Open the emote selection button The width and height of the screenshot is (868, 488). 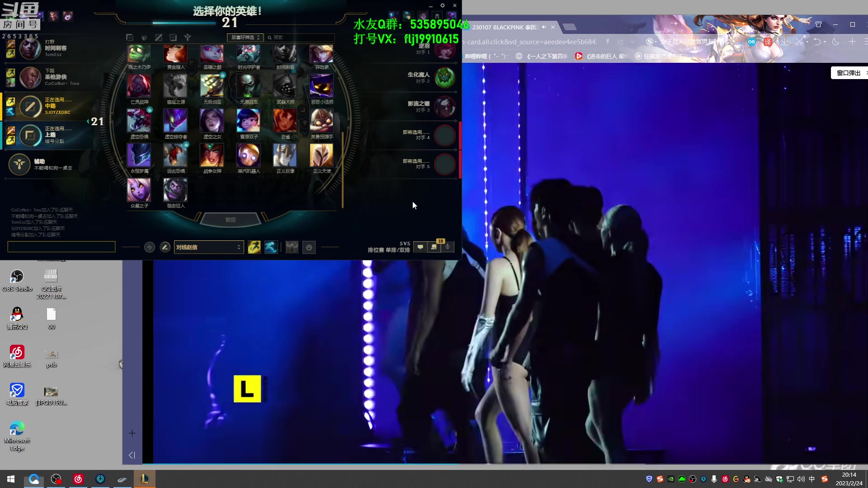point(309,247)
